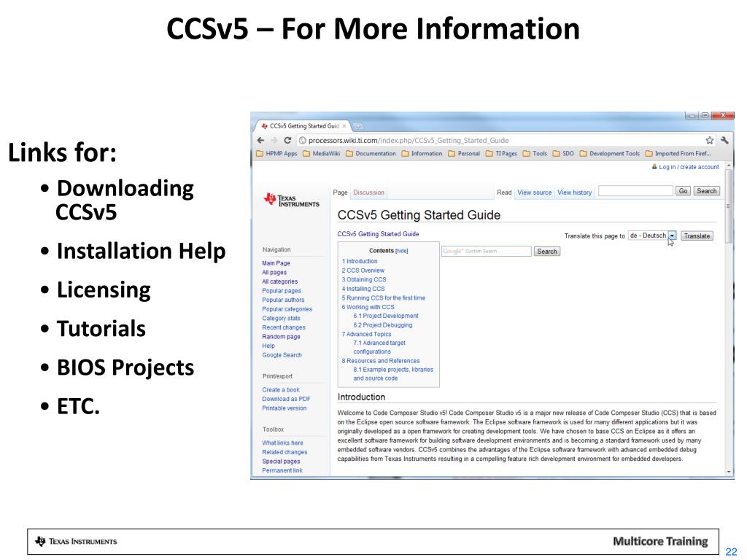This screenshot has width=747, height=560.
Task: Open 5 Running CCS for the first time
Action: point(383,298)
